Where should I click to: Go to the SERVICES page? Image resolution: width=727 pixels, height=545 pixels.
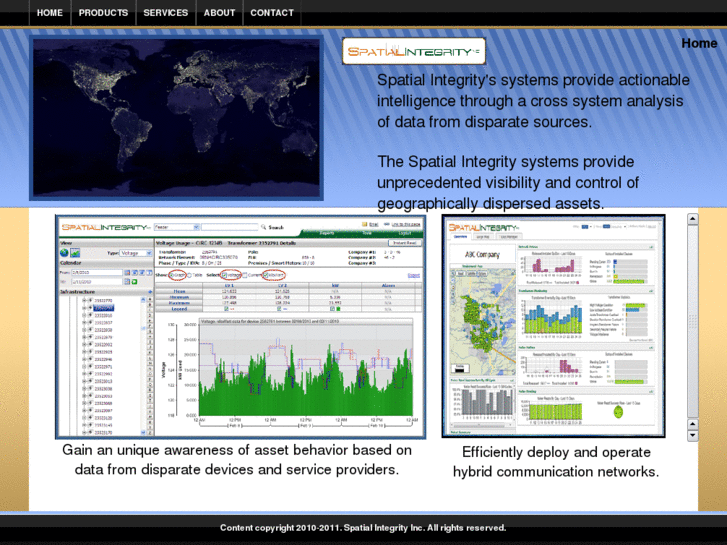coord(166,13)
